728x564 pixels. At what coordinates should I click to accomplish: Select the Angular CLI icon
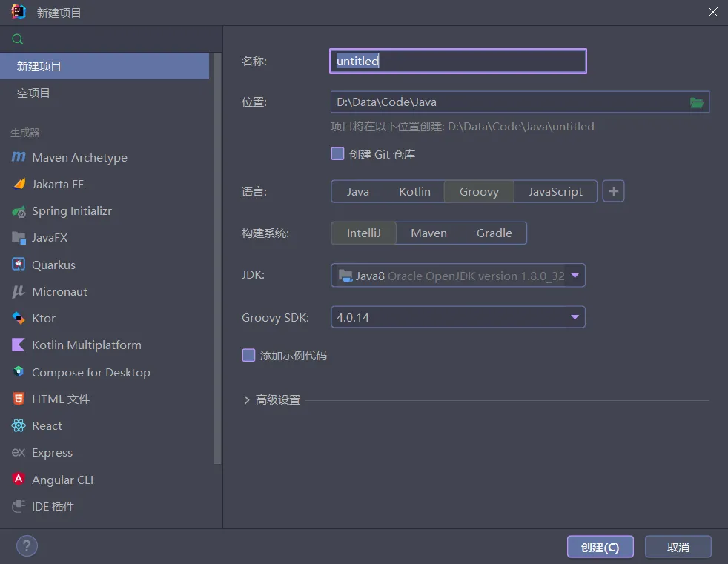(19, 479)
